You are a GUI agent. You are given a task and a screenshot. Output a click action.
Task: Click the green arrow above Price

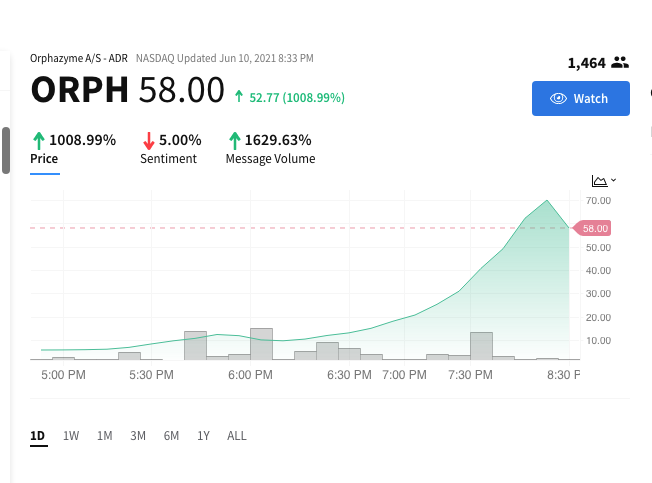click(x=39, y=140)
